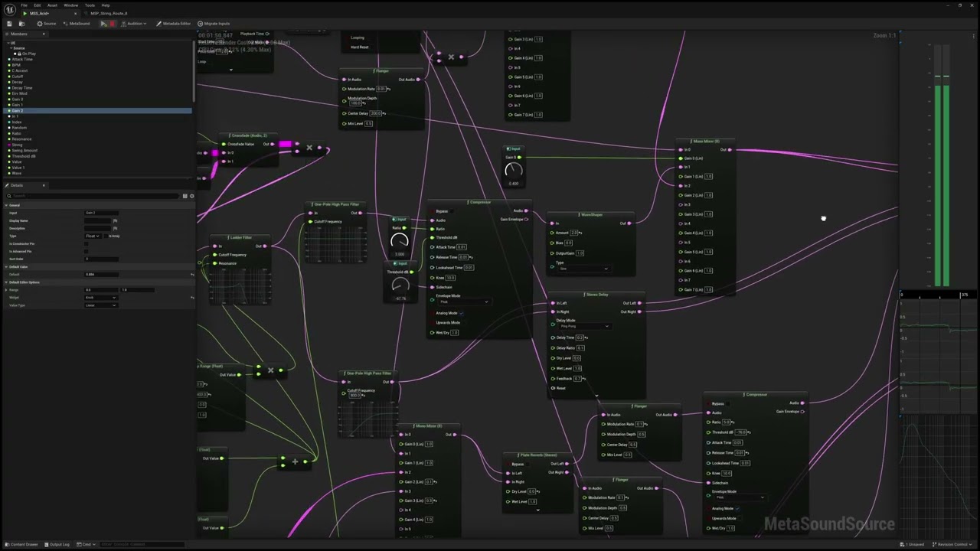Viewport: 980px width, 551px height.
Task: Stop the MetaSound playback
Action: (113, 24)
